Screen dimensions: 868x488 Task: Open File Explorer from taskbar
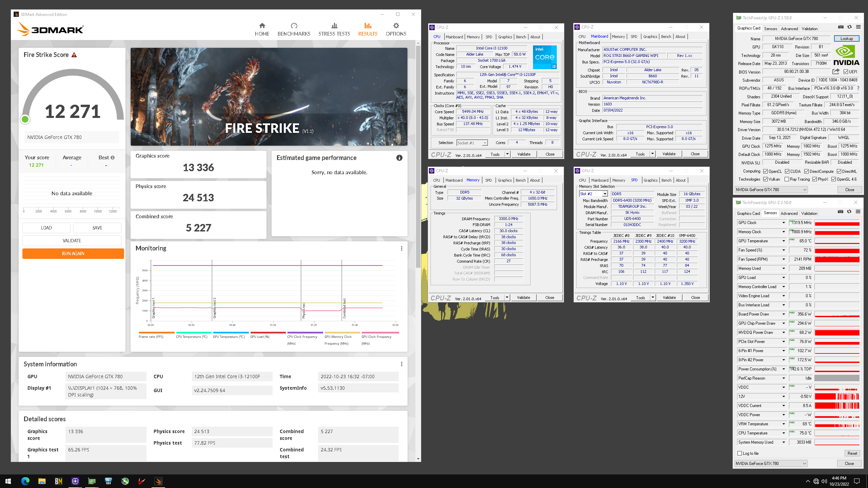pos(42,481)
